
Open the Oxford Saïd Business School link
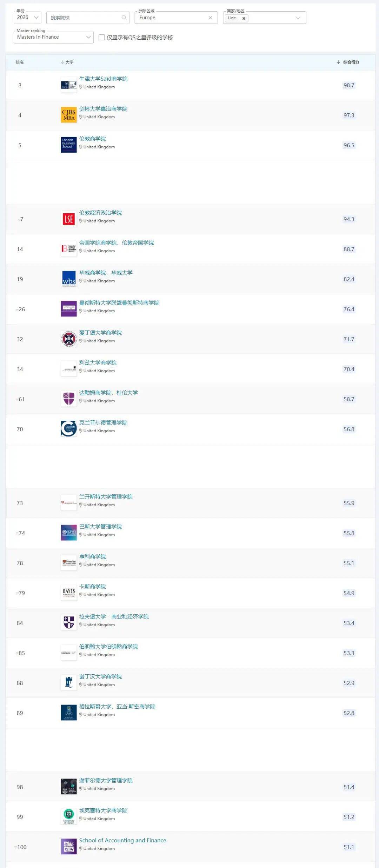click(103, 79)
